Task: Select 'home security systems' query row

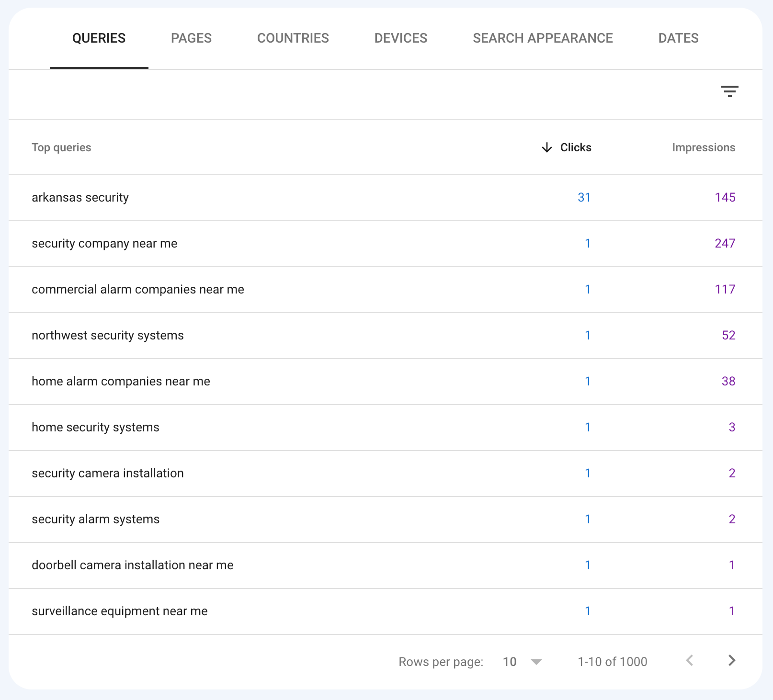Action: 95,428
